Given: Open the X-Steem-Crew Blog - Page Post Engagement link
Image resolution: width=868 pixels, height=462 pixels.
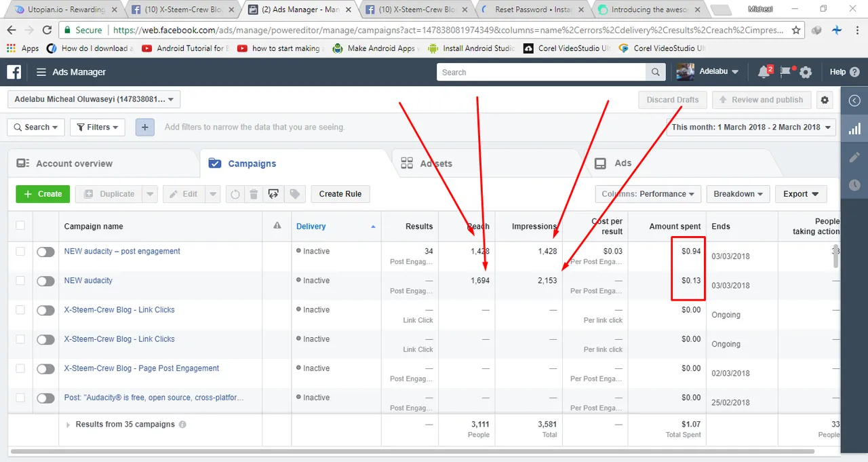Looking at the screenshot, I should [142, 368].
